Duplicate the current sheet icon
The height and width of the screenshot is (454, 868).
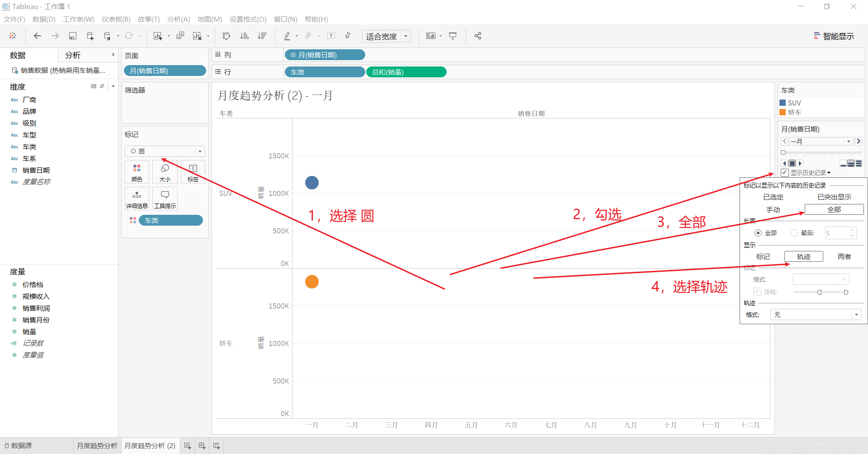pos(180,36)
